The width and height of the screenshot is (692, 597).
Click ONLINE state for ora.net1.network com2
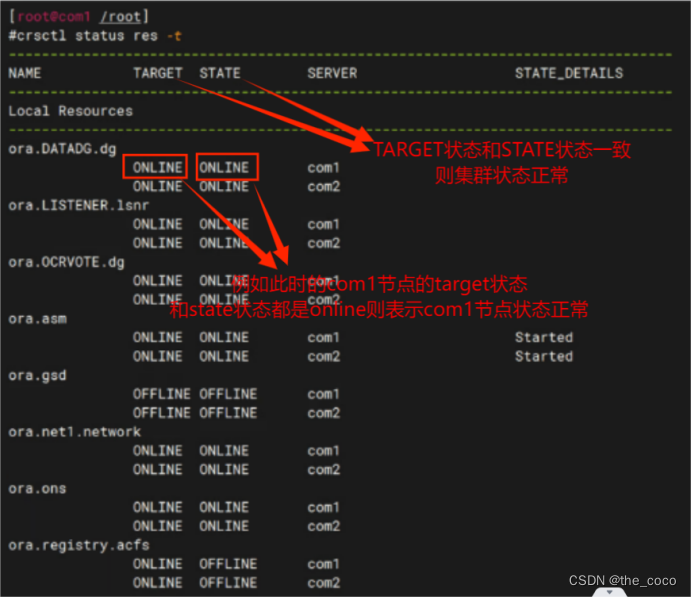[224, 470]
